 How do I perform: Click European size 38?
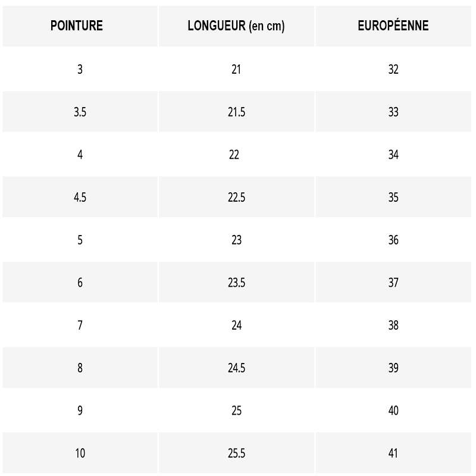pos(393,325)
